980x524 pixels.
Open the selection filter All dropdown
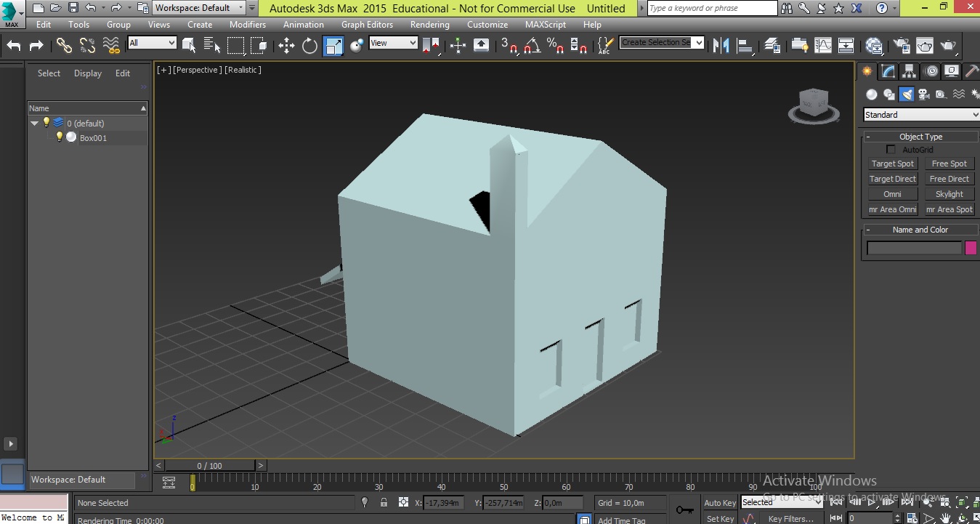coord(152,43)
